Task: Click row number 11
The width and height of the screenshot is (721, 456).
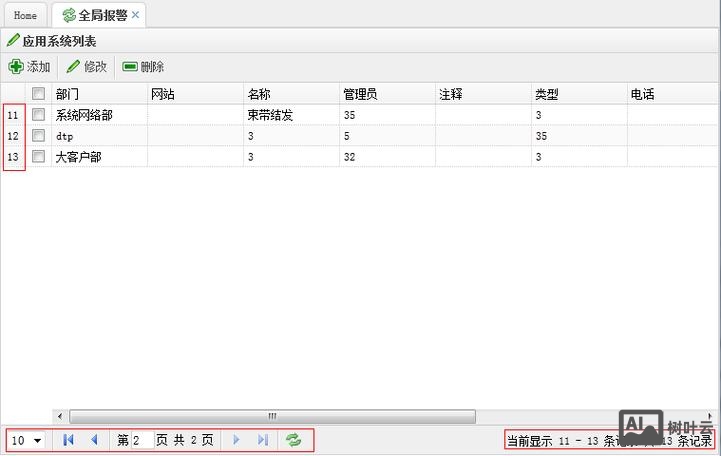Action: [x=13, y=115]
